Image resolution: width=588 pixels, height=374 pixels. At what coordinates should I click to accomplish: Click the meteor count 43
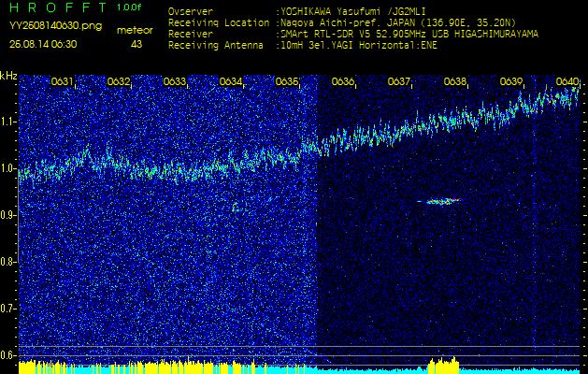coord(136,44)
